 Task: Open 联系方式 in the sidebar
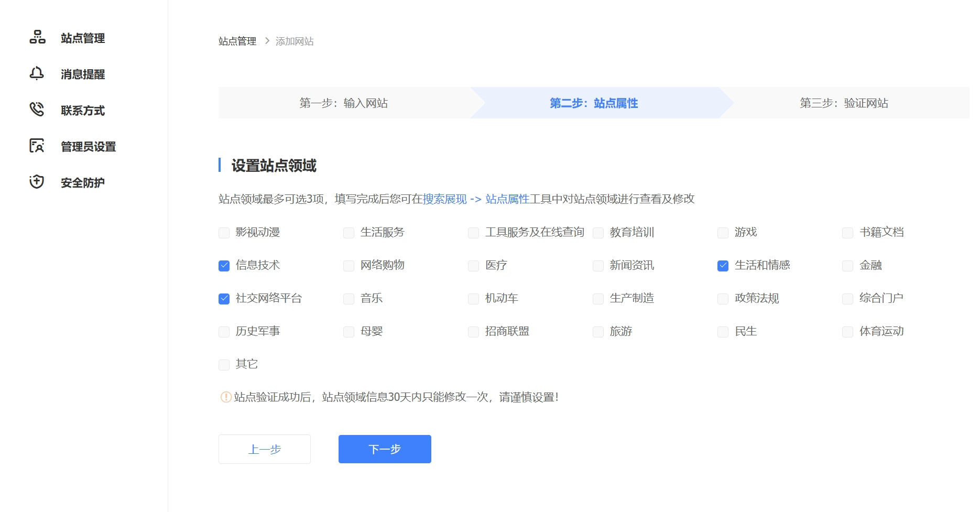pos(83,110)
